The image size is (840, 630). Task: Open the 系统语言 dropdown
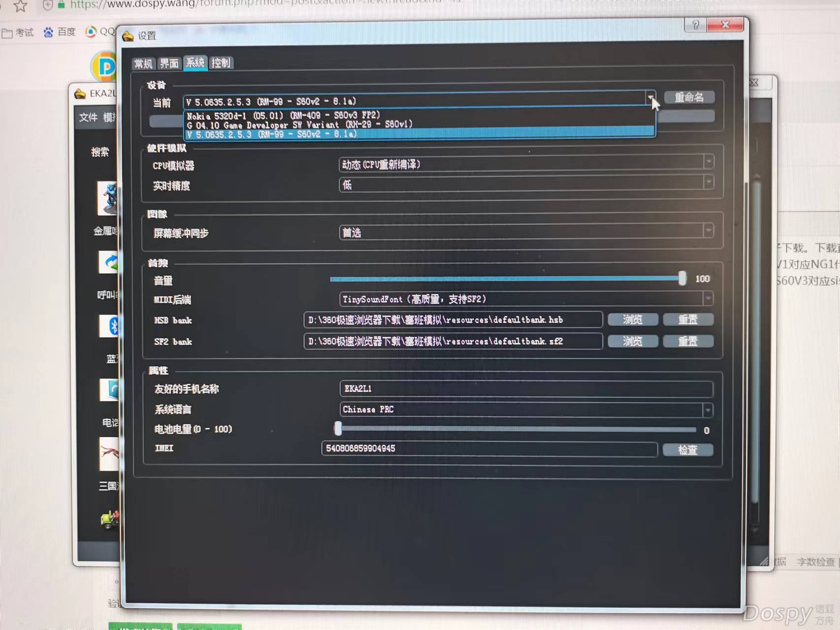click(526, 409)
